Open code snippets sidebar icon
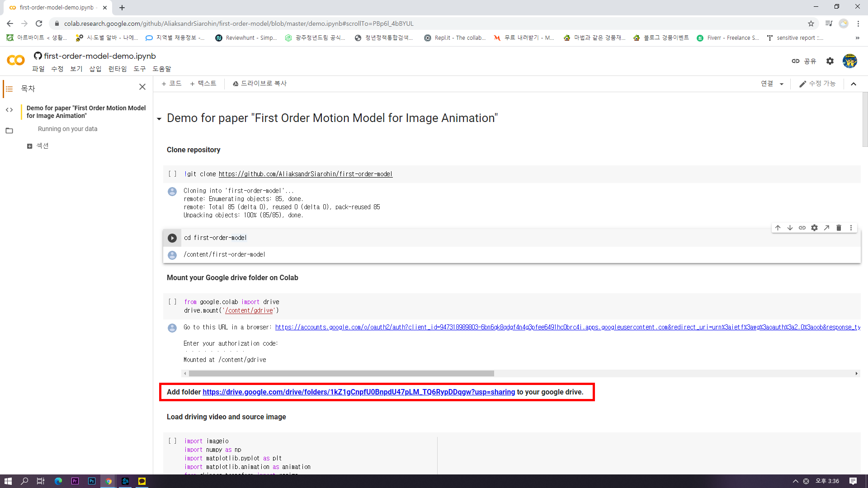Viewport: 868px width, 488px height. pyautogui.click(x=9, y=110)
